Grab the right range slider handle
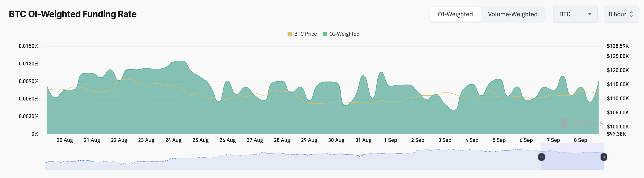The height and width of the screenshot is (178, 644). coord(604,157)
